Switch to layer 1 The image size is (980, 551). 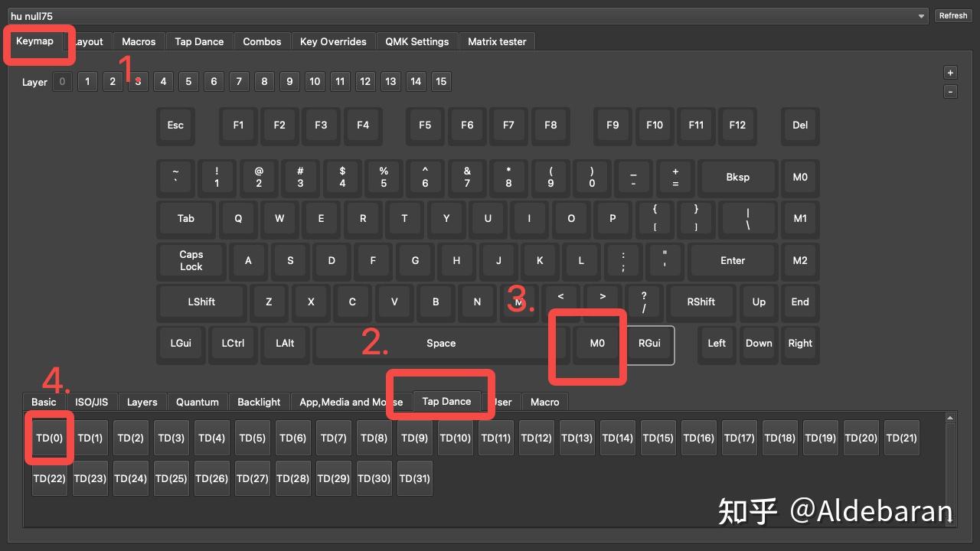click(87, 81)
